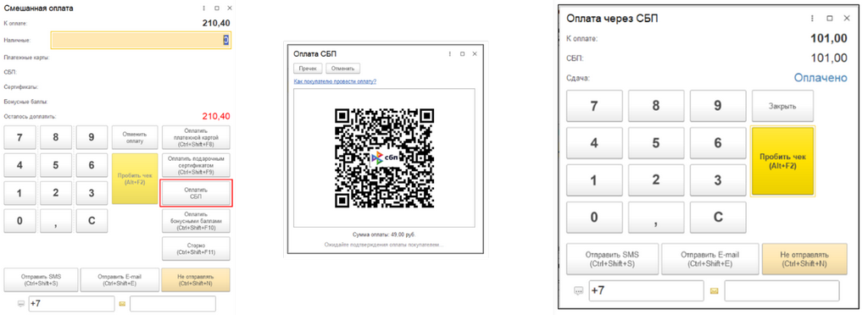Maximize the Оплата СБП QR window

pyautogui.click(x=462, y=53)
